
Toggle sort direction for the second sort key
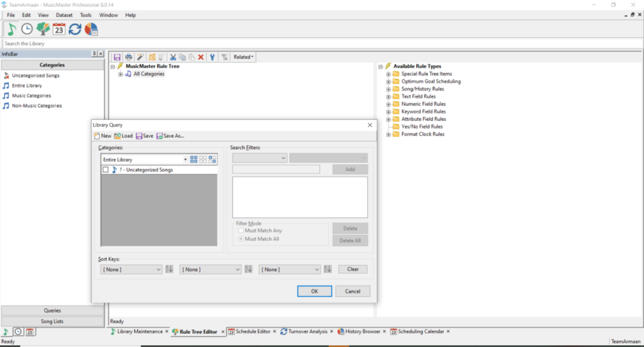point(248,270)
